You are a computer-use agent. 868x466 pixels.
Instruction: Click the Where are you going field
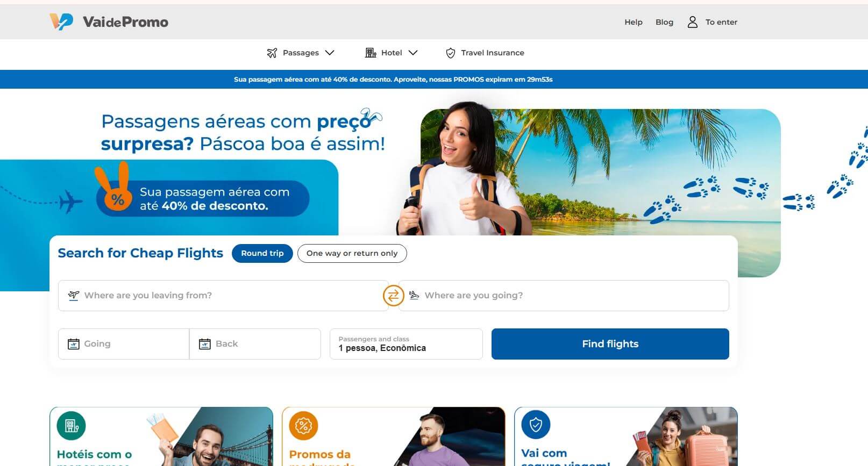564,296
